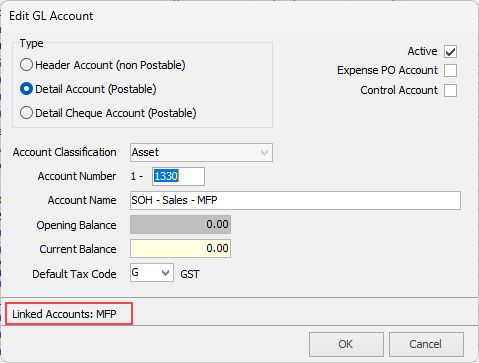
Task: Click the Account Number label
Action: click(x=77, y=176)
